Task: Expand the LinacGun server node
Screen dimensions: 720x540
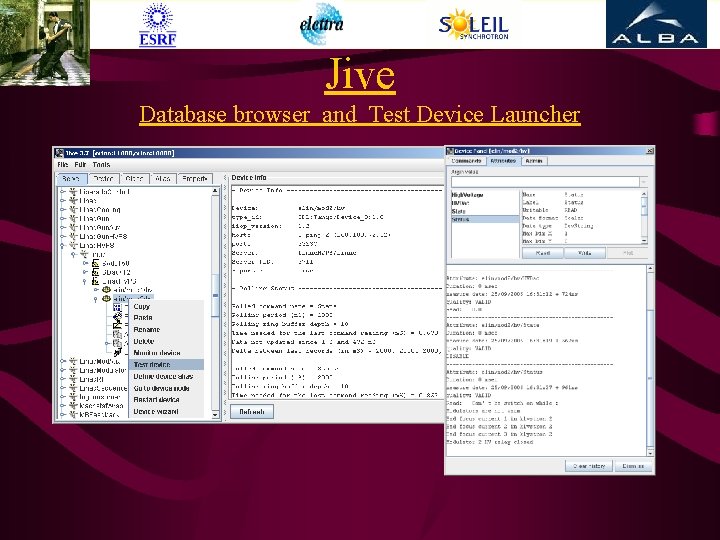Action: pos(63,219)
